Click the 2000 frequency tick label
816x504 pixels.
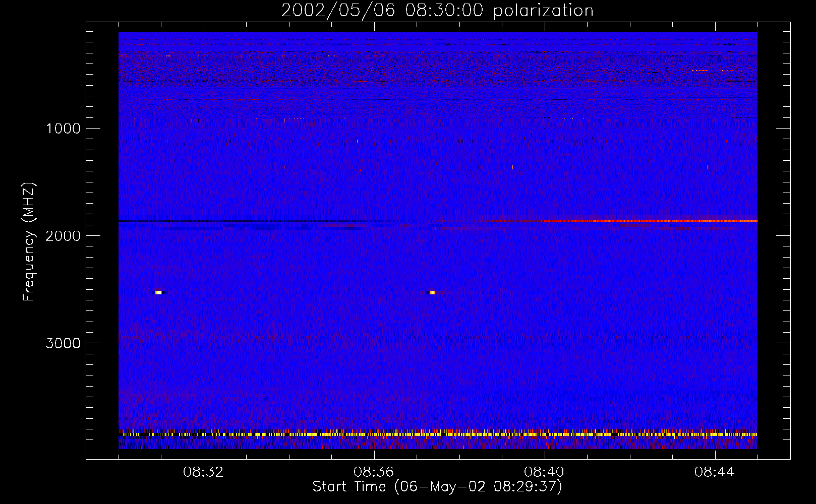(63, 236)
